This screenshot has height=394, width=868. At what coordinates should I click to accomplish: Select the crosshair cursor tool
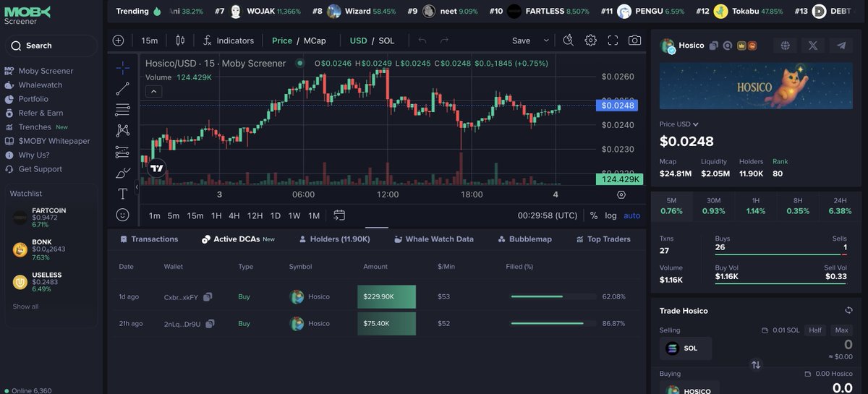click(x=122, y=68)
